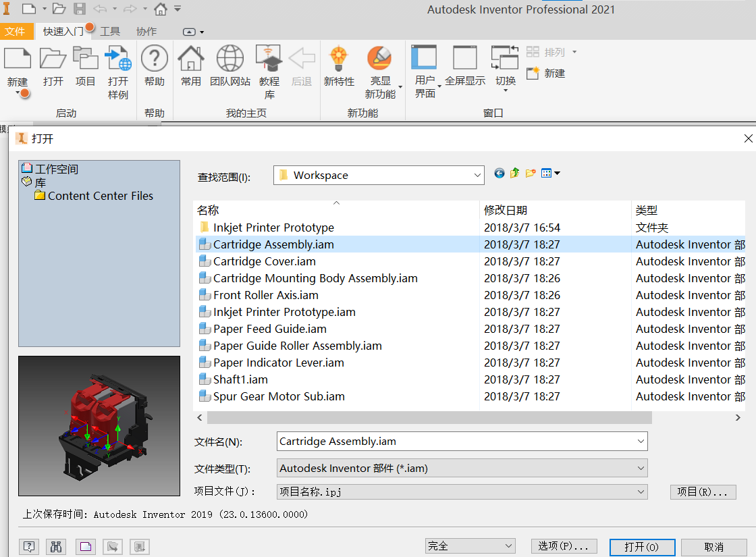Click the Find binoculars icon at dialog bottom
This screenshot has height=557, width=756.
pos(57,546)
